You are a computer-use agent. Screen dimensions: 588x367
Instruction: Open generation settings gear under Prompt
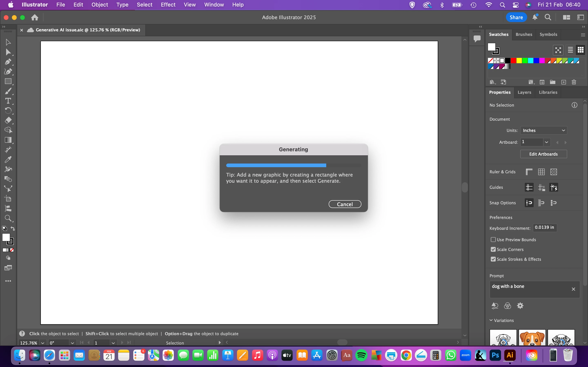tap(520, 306)
